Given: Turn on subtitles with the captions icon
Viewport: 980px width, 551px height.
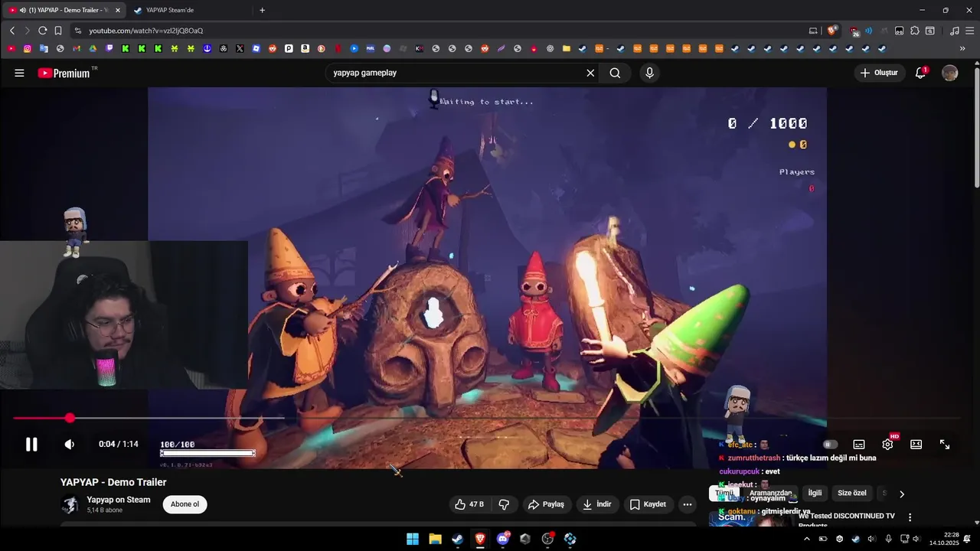Looking at the screenshot, I should (x=859, y=445).
